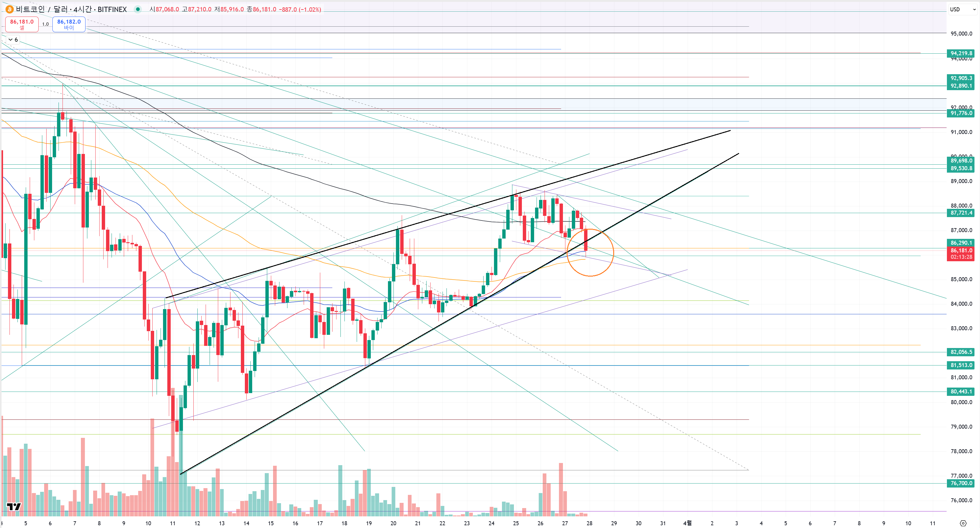
Task: Click the 82,056.5 price level tag
Action: pos(961,352)
